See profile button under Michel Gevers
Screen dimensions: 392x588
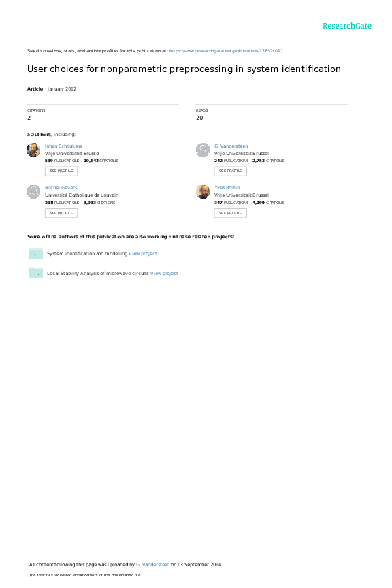coord(61,213)
